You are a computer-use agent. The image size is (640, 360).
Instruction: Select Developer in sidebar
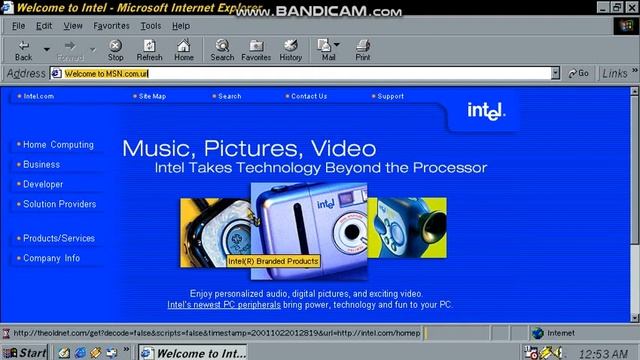point(43,184)
